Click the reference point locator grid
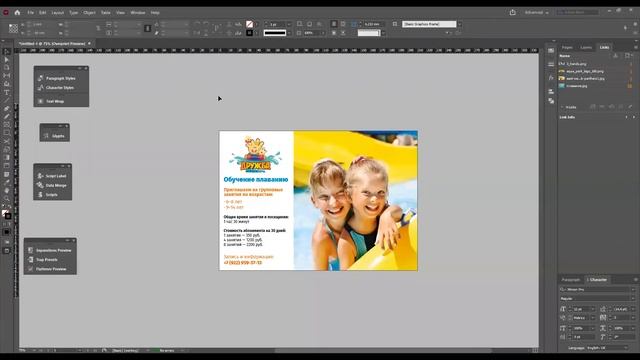The image size is (640, 360). pyautogui.click(x=13, y=28)
